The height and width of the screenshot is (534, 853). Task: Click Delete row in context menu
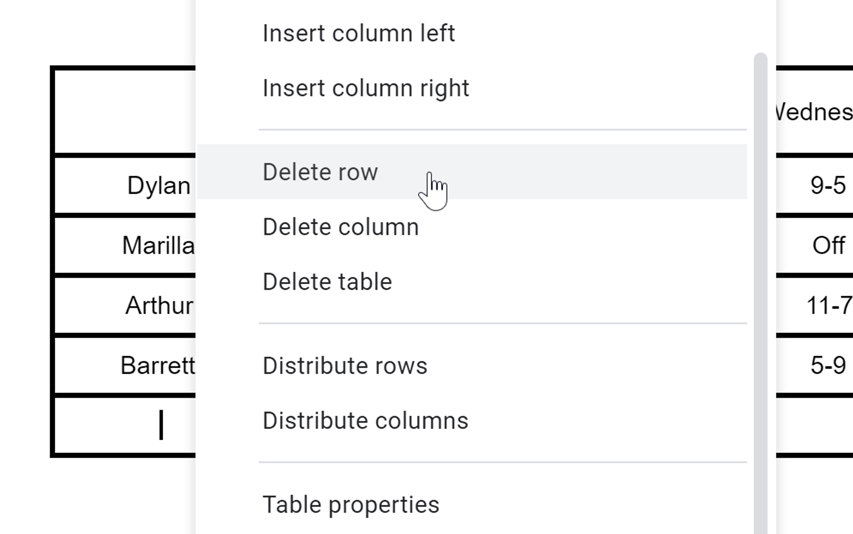(320, 172)
